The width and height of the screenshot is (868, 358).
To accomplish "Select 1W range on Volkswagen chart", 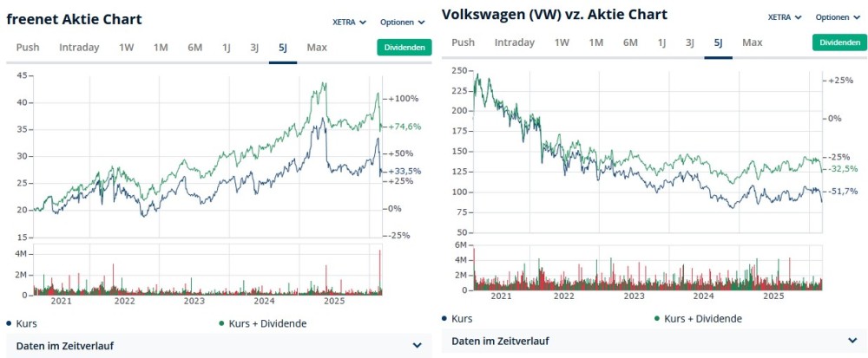I will (562, 42).
